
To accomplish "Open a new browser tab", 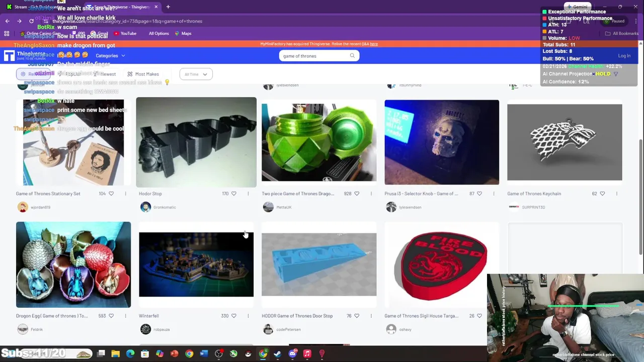I will coord(168,7).
